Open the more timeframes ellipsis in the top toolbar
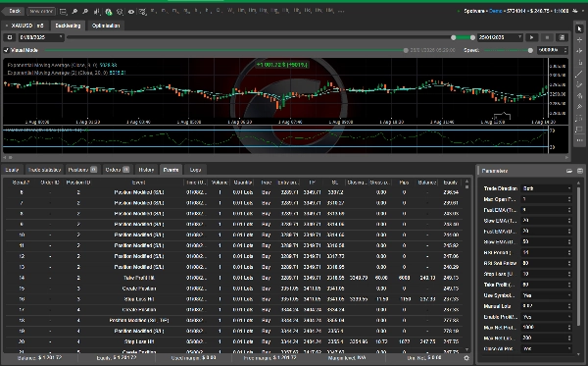The height and width of the screenshot is (366, 588). click(341, 11)
